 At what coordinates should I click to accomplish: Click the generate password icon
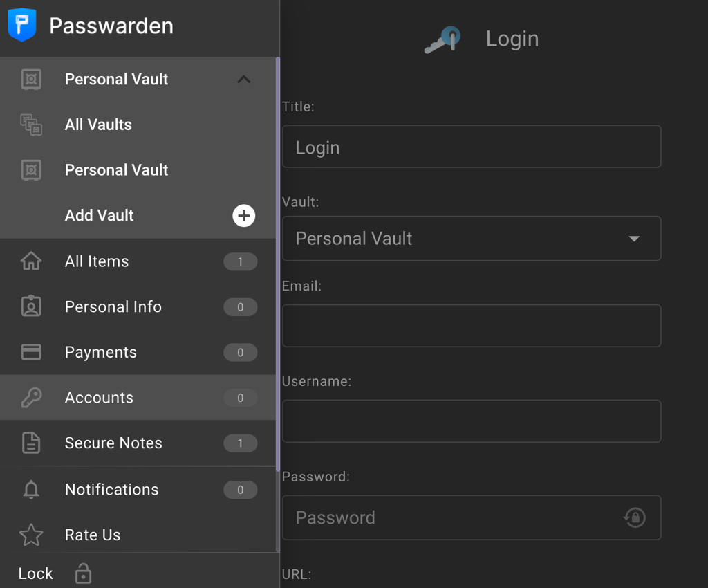[x=635, y=517]
